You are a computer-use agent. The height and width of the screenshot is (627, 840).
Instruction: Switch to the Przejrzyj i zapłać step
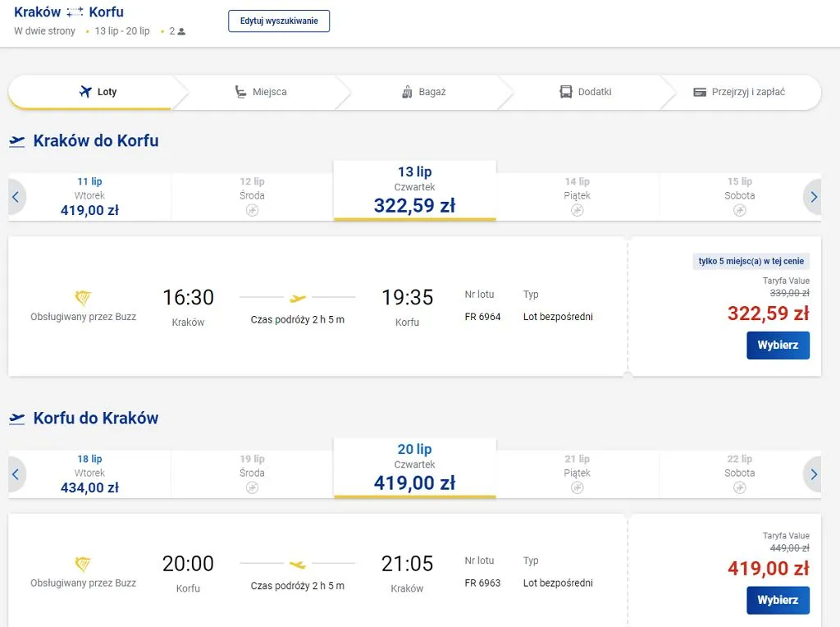pyautogui.click(x=738, y=92)
